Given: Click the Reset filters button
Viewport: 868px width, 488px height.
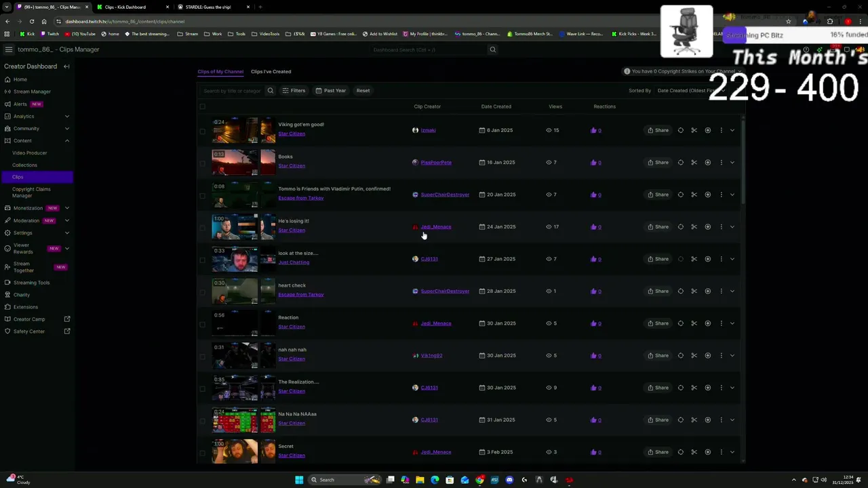Looking at the screenshot, I should pos(363,91).
